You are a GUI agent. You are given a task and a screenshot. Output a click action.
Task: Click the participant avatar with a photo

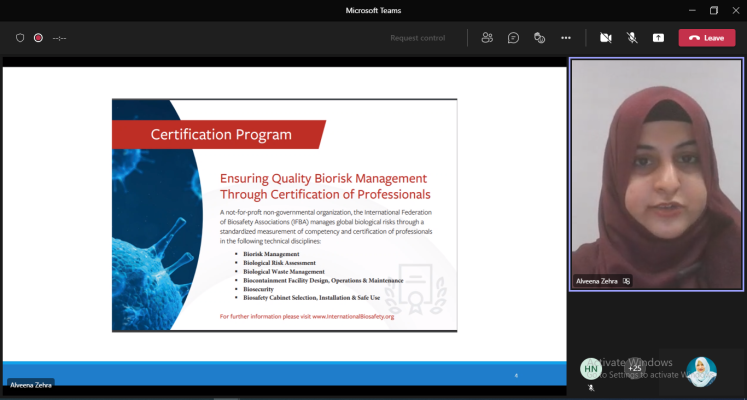701,371
